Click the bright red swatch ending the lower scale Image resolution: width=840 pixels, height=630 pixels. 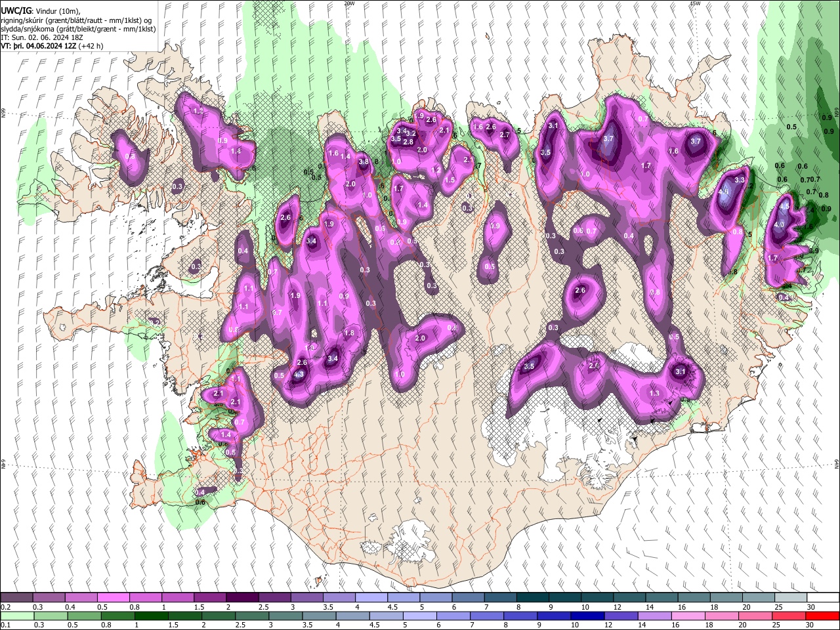coord(822,616)
